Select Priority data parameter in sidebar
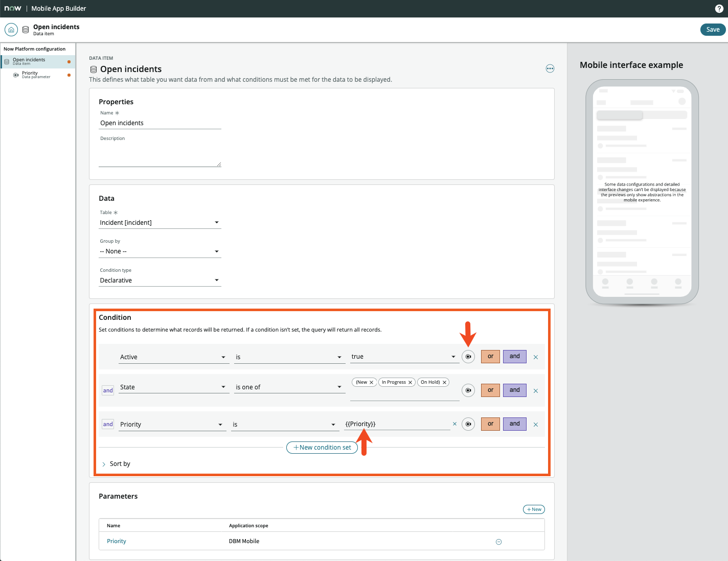This screenshot has height=561, width=728. click(x=38, y=75)
